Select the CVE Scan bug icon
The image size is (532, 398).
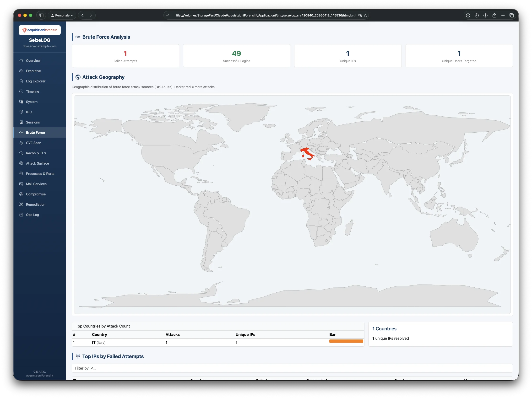21,143
